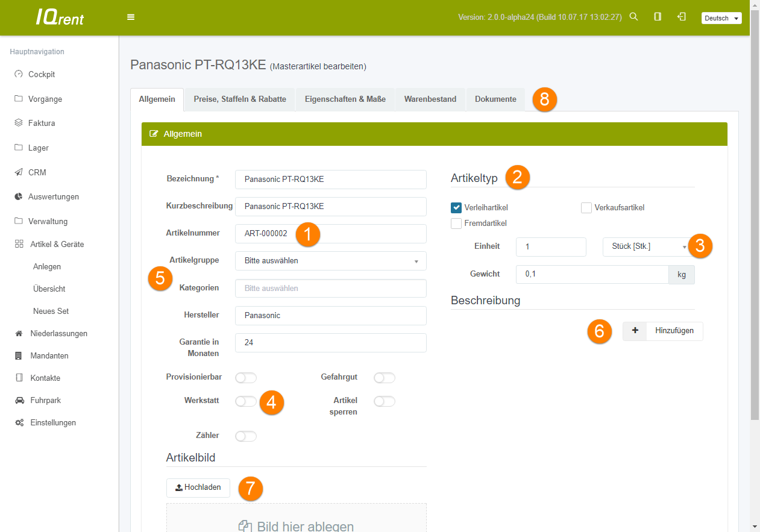760x532 pixels.
Task: Click the Niederlassungen home icon
Action: [x=19, y=333]
